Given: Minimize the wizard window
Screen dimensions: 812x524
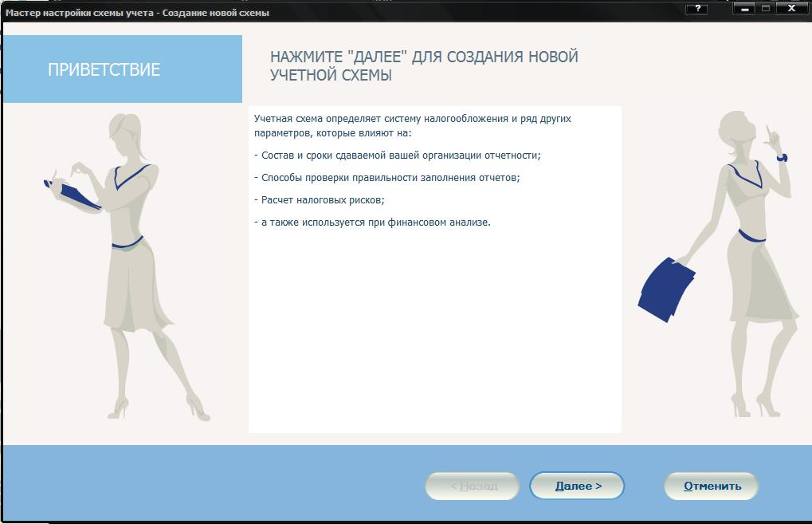Looking at the screenshot, I should (745, 8).
